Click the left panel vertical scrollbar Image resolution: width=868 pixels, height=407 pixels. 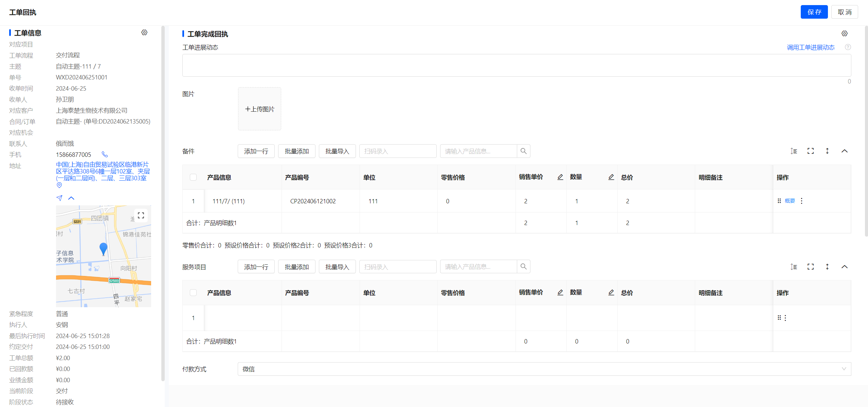163,204
